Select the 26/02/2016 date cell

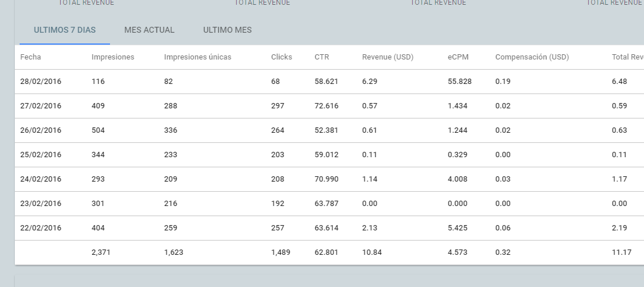click(x=40, y=130)
